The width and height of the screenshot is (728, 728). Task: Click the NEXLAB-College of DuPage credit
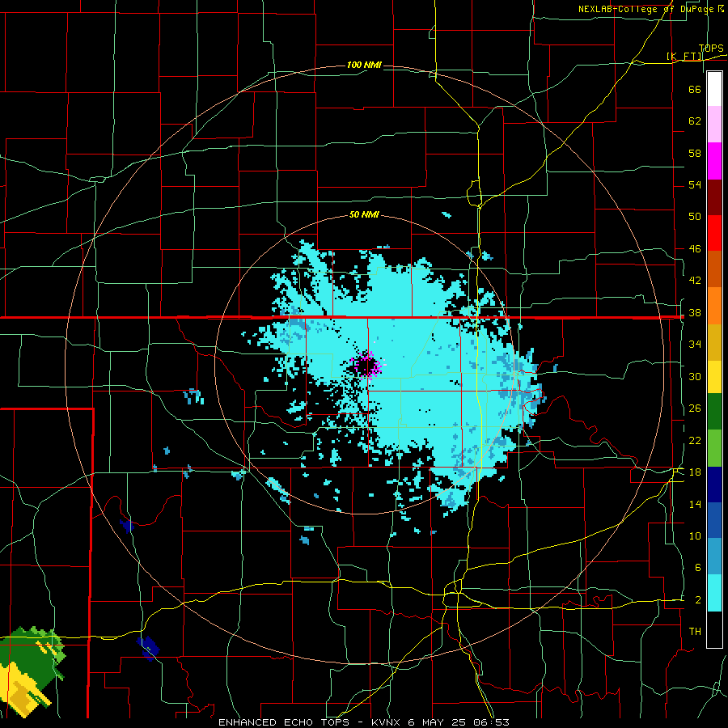pyautogui.click(x=651, y=9)
